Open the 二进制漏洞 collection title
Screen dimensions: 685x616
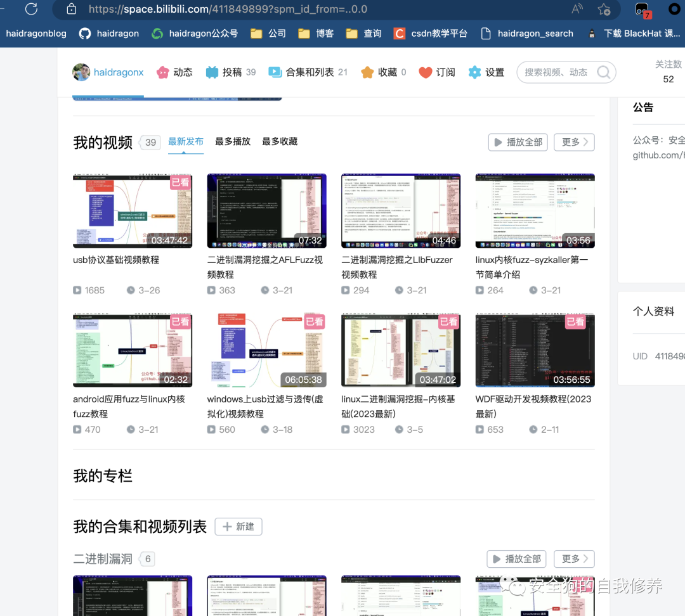click(103, 559)
